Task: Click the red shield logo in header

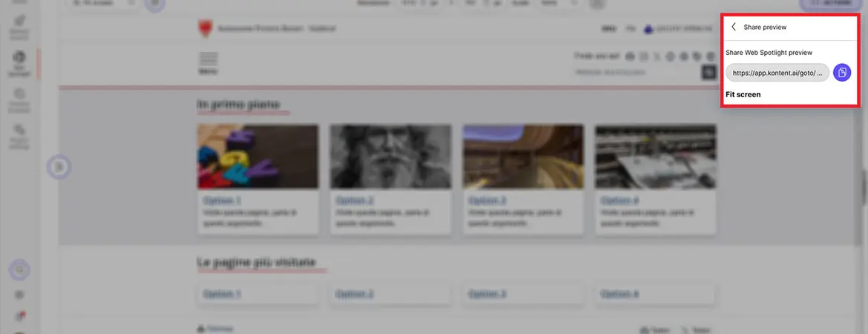Action: click(x=204, y=28)
